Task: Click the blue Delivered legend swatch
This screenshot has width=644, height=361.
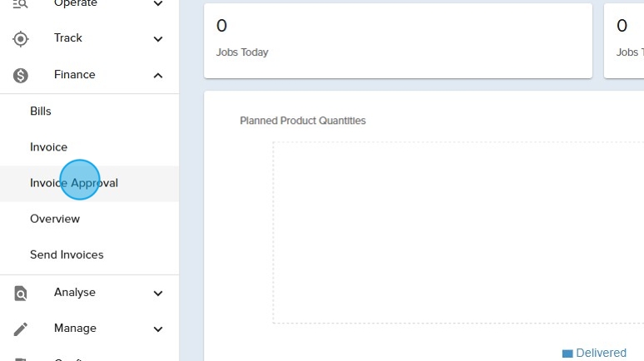Action: 567,354
